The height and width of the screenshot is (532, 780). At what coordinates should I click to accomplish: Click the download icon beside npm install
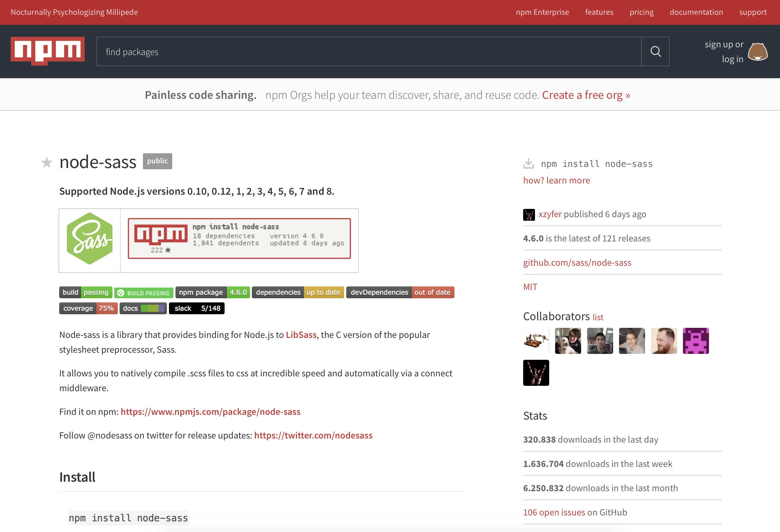[528, 163]
